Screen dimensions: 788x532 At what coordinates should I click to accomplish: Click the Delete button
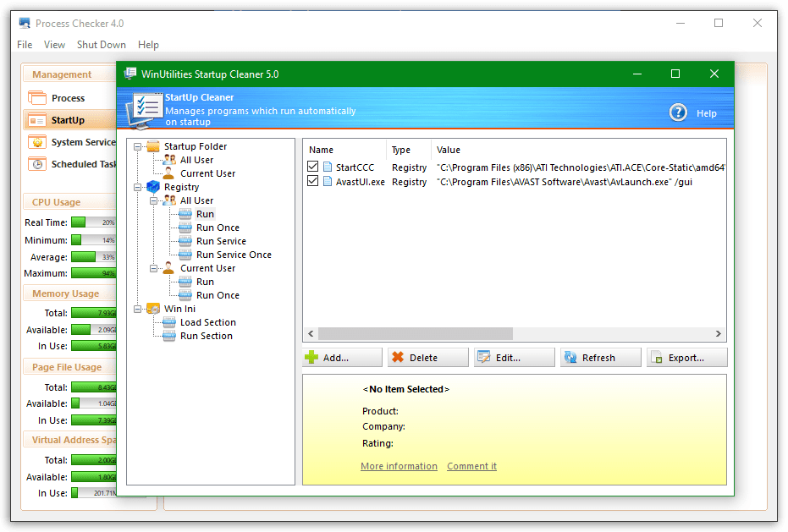pyautogui.click(x=428, y=358)
